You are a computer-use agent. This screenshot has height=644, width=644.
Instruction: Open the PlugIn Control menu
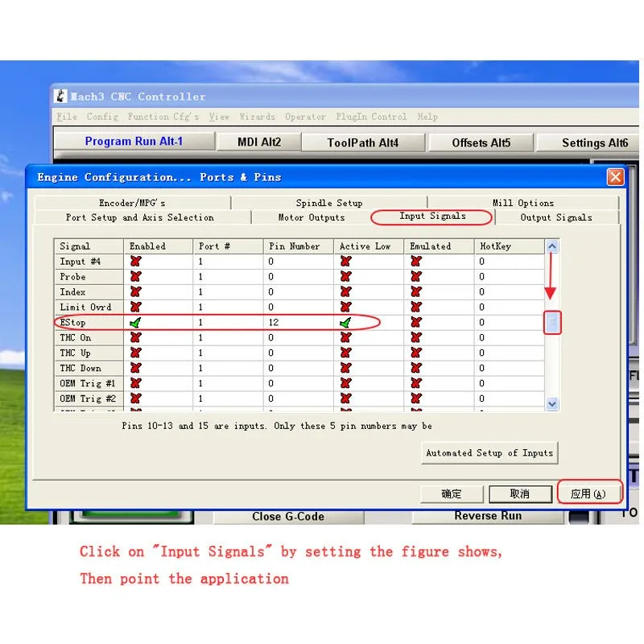[x=371, y=117]
